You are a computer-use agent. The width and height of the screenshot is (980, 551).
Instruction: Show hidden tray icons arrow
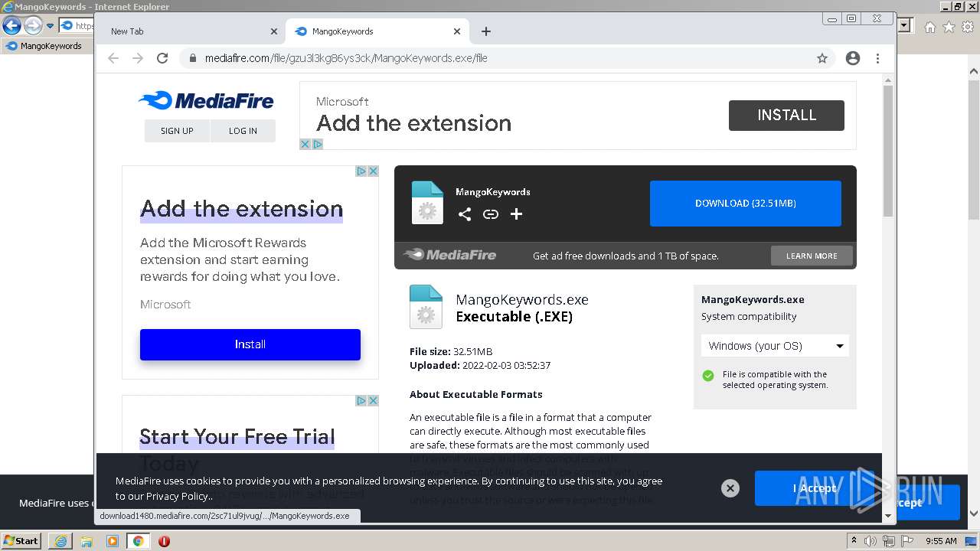tap(854, 541)
